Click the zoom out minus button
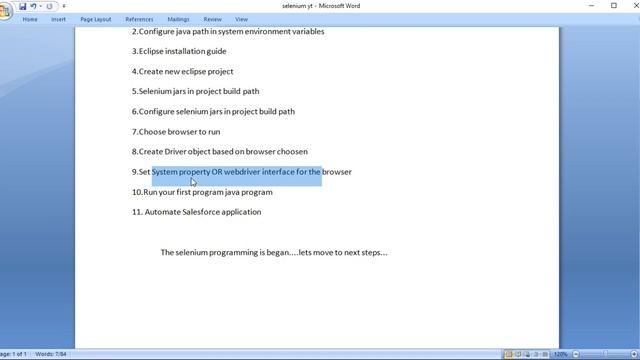This screenshot has height=360, width=640. pos(576,354)
